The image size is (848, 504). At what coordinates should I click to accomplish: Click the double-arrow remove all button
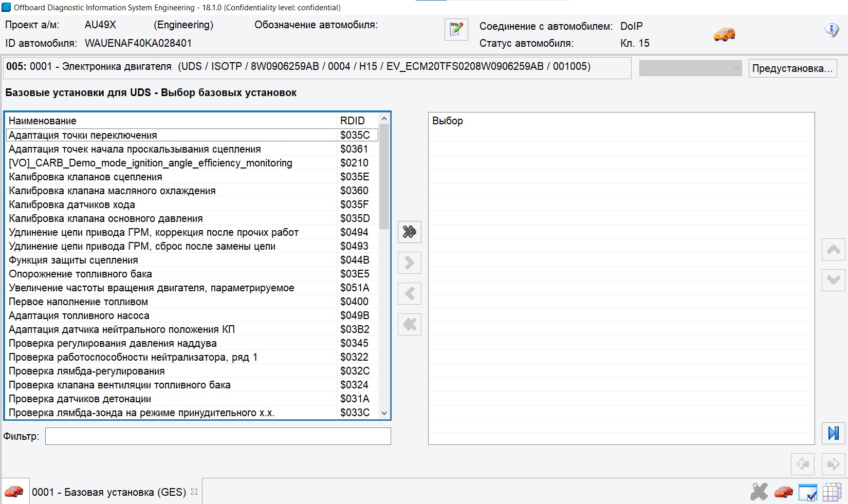tap(410, 324)
